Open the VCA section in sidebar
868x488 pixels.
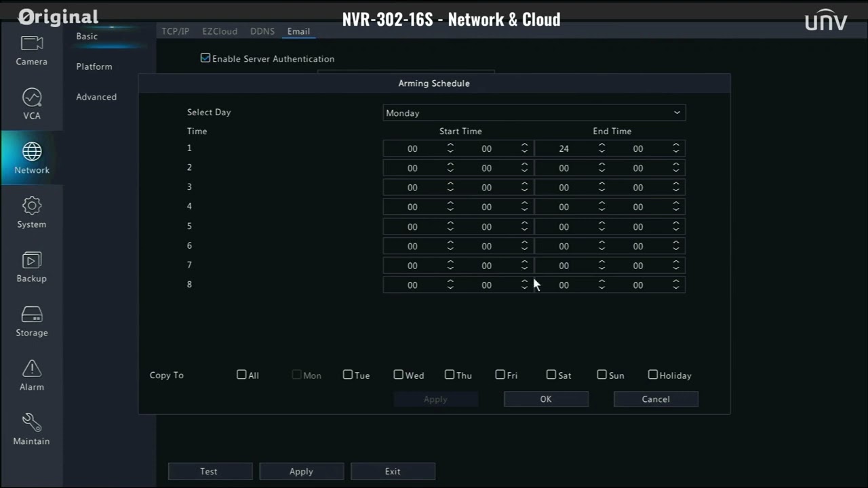(x=32, y=104)
